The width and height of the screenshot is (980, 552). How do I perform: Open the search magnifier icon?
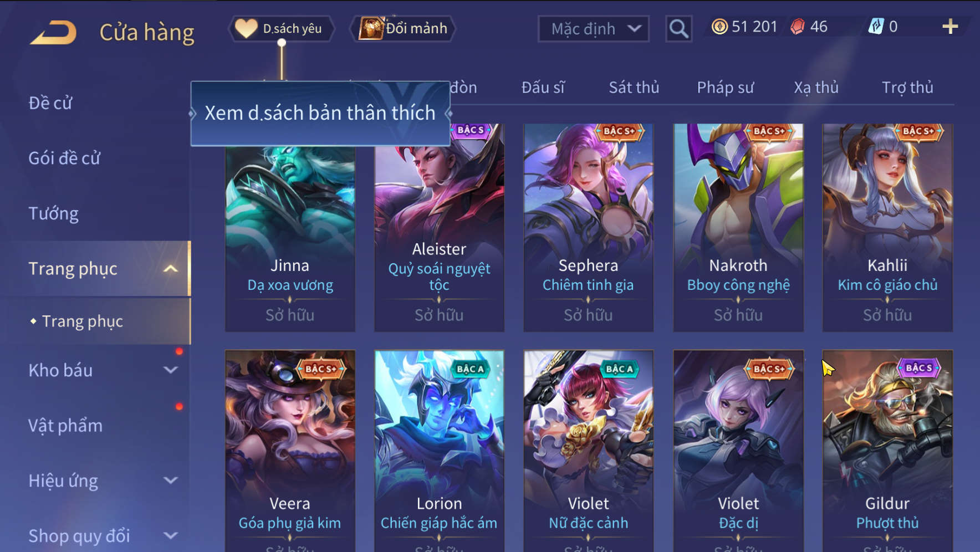pos(678,28)
